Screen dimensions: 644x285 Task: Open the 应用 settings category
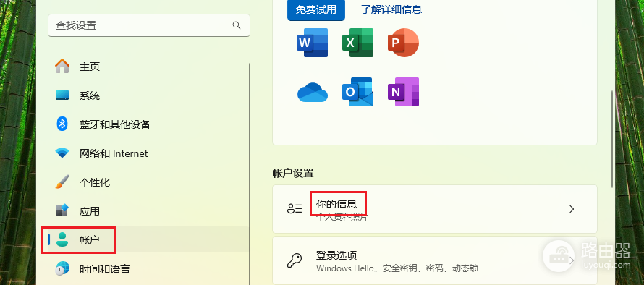tap(148, 211)
